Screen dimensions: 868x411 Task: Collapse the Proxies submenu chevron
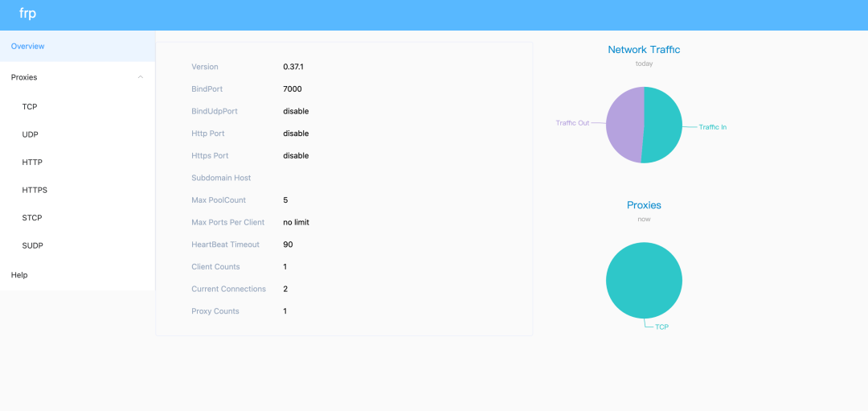click(x=141, y=77)
